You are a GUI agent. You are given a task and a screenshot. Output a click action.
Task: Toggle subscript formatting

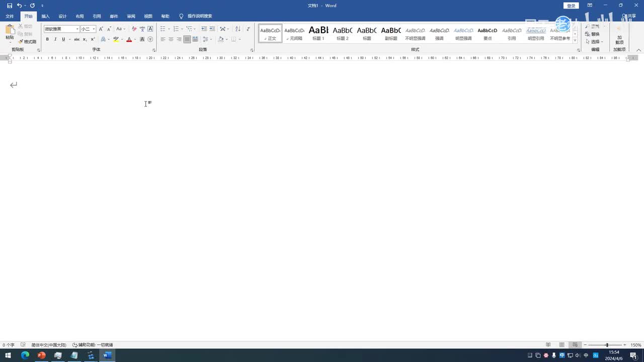85,39
